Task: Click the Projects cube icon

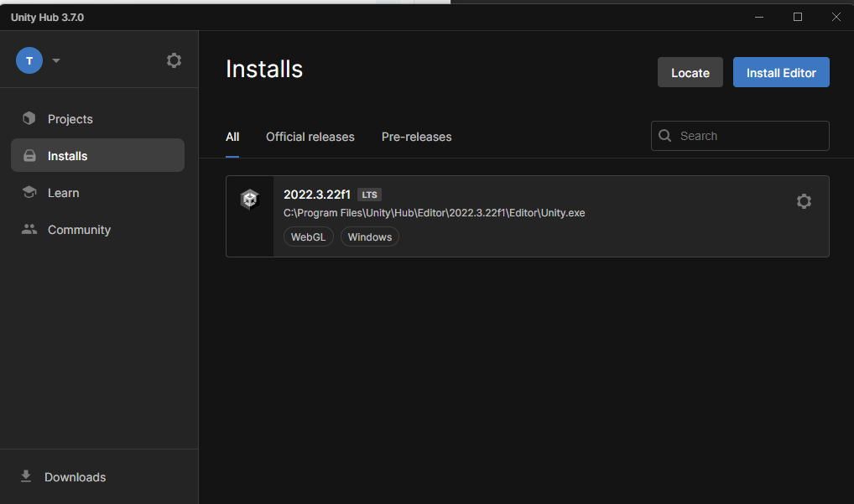Action: pos(29,118)
